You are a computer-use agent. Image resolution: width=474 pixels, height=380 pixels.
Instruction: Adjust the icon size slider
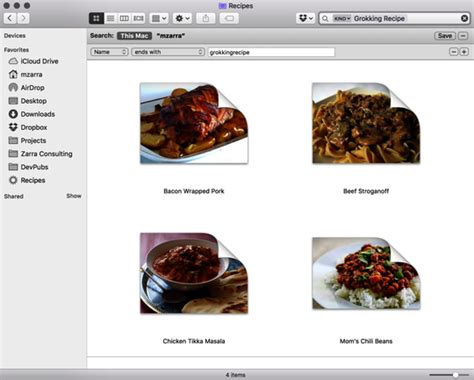tap(455, 375)
